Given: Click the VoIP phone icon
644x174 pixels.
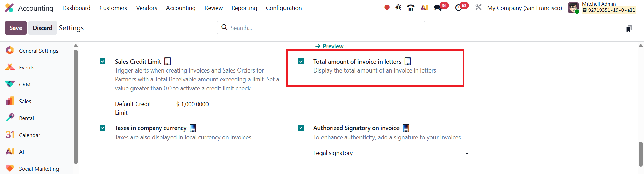Looking at the screenshot, I should pos(411,8).
